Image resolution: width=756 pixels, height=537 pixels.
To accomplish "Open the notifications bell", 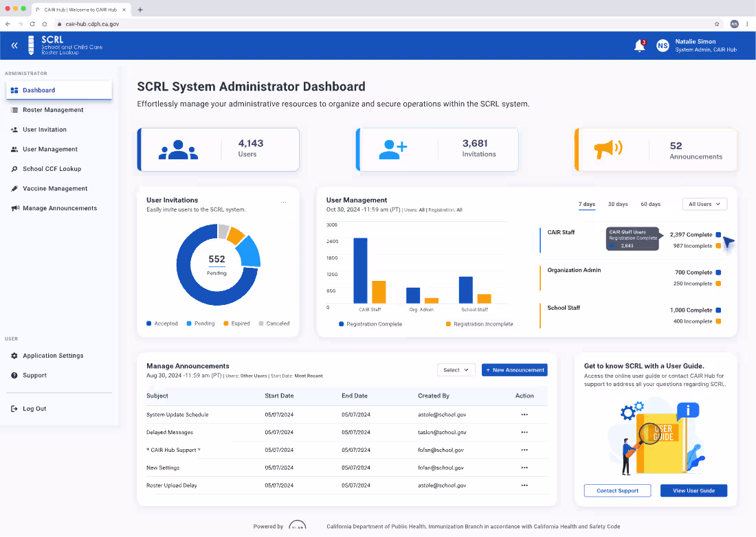I will 639,46.
